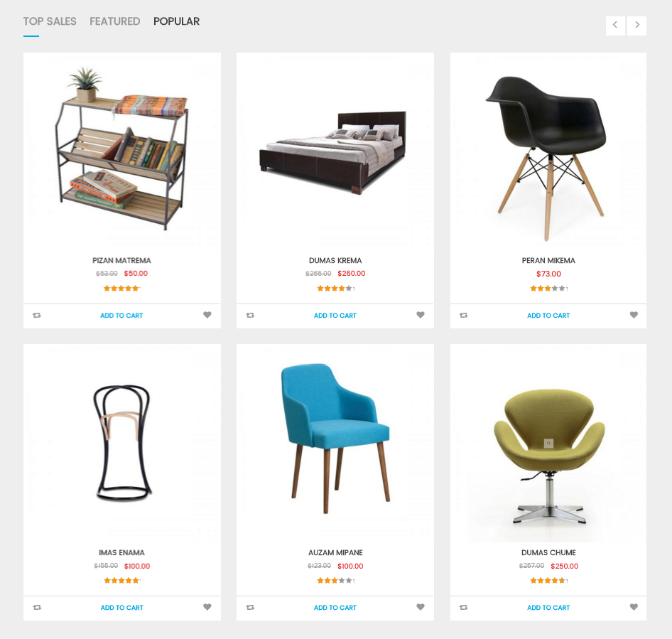Open the Popular tab
The width and height of the screenshot is (672, 639).
pos(177,21)
